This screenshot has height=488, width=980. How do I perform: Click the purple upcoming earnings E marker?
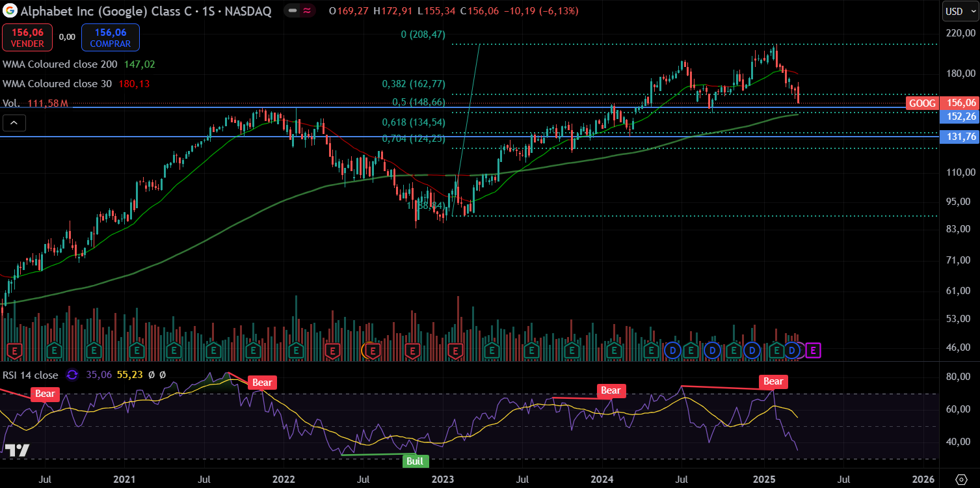(813, 351)
